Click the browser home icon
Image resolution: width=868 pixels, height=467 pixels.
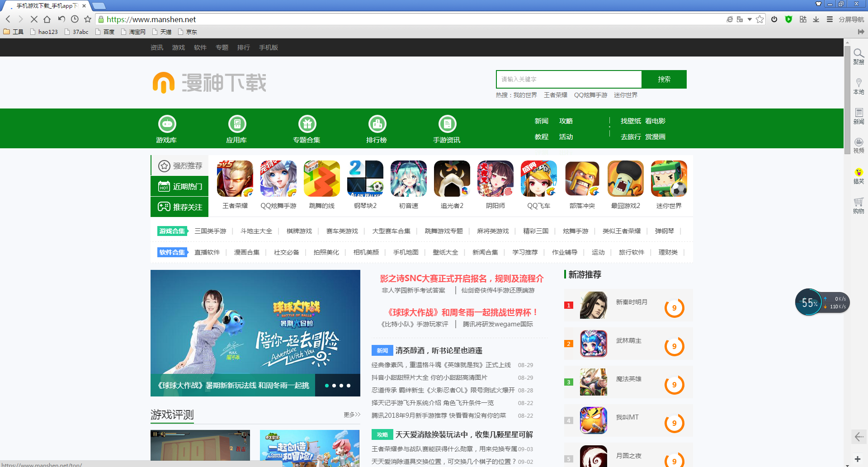pos(47,19)
